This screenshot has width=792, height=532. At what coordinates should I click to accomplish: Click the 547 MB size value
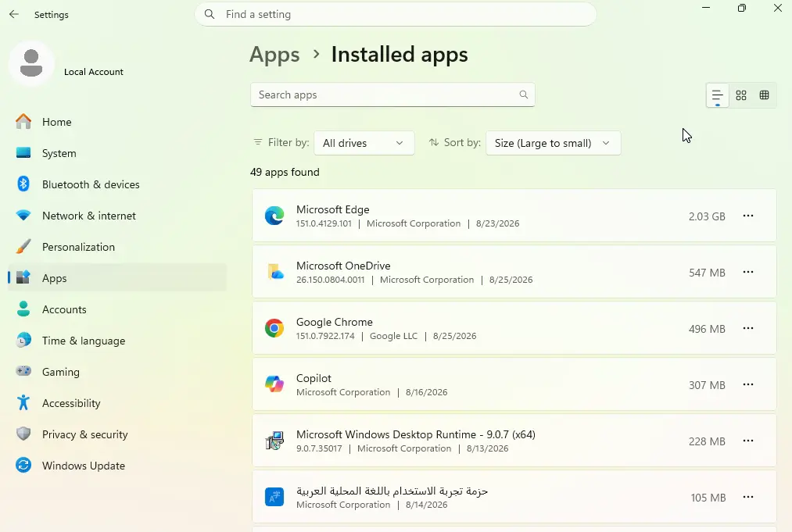pos(707,273)
